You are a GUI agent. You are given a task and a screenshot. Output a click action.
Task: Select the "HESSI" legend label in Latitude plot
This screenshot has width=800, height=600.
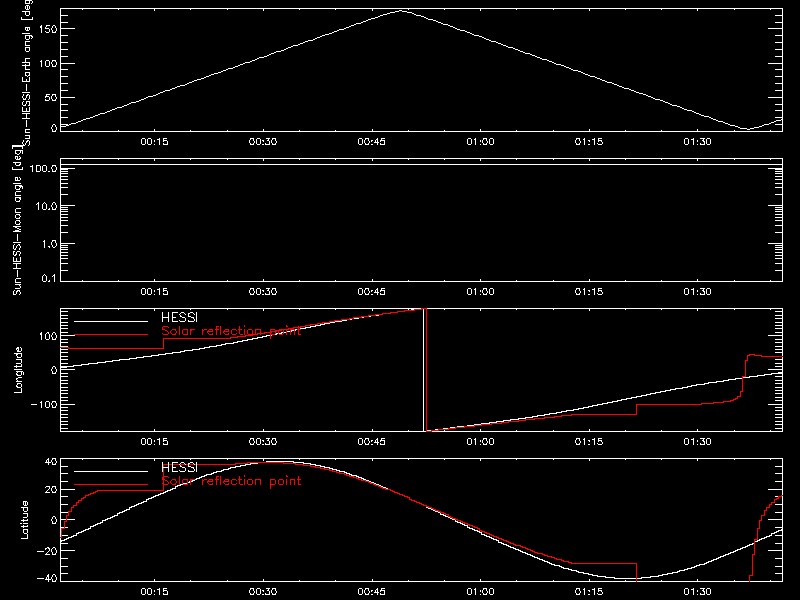pyautogui.click(x=179, y=467)
